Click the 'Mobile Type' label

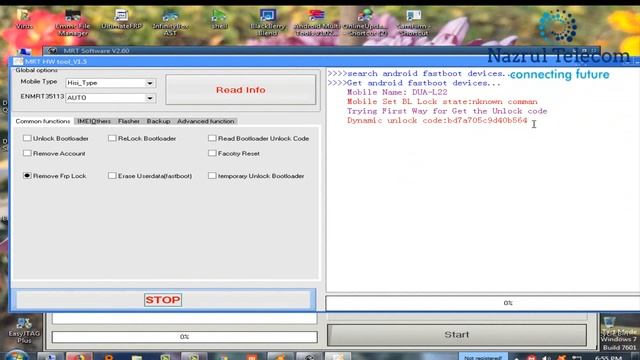coord(39,82)
